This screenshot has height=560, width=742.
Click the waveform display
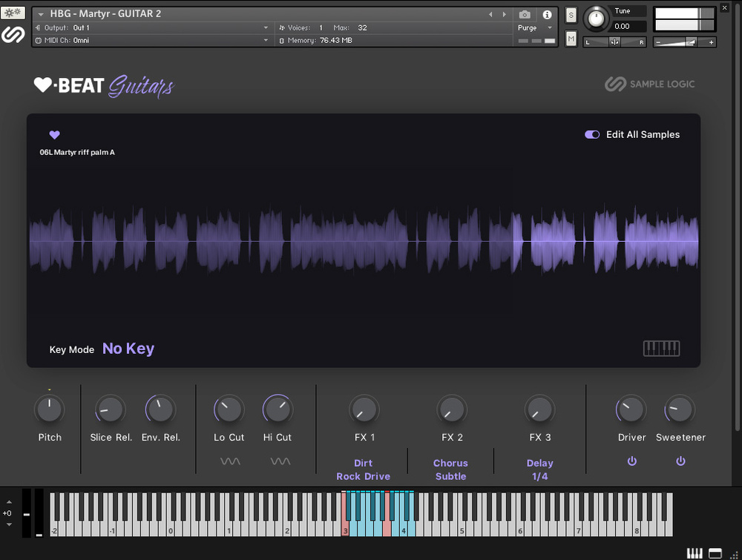pos(364,241)
